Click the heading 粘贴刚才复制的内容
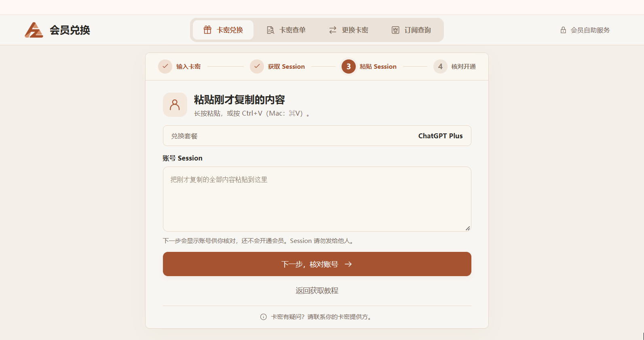 pos(239,99)
